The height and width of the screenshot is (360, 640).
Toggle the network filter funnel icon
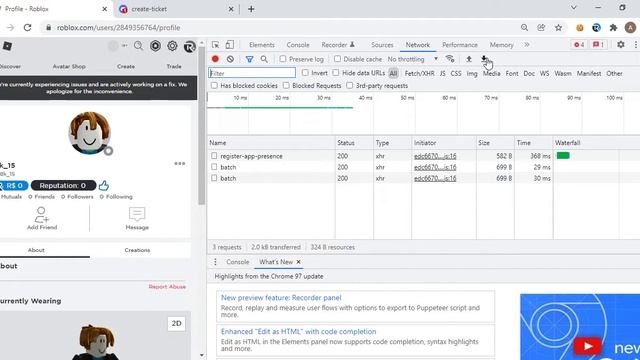point(249,59)
